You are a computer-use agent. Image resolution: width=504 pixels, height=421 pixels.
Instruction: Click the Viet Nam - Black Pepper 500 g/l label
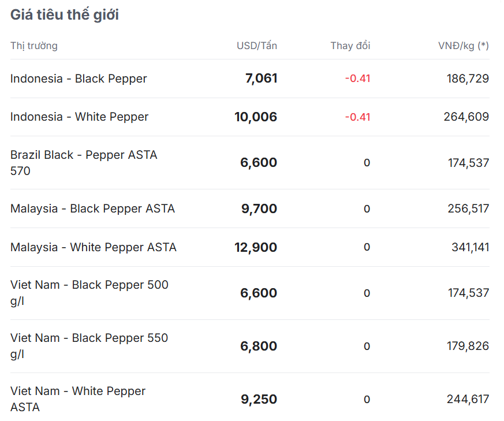tap(89, 293)
